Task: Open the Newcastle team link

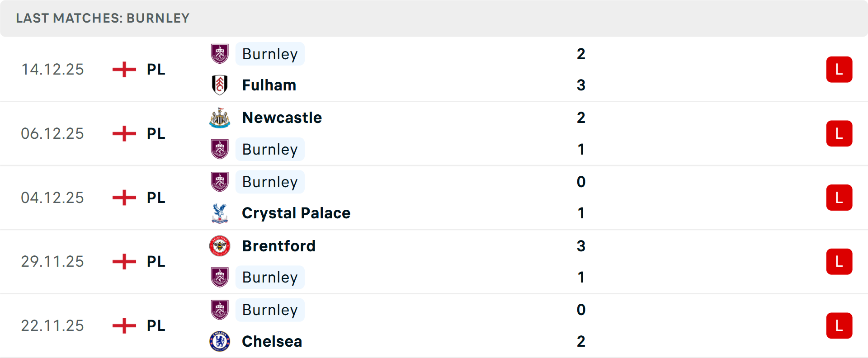Action: (282, 118)
